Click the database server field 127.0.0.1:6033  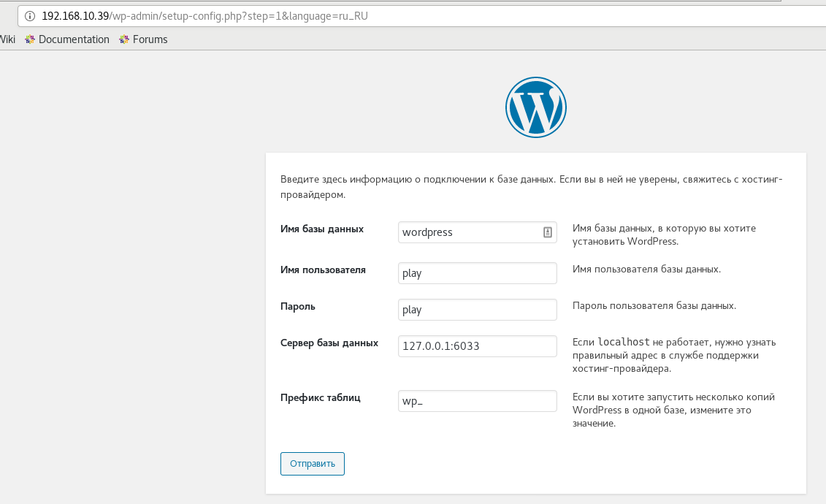coord(477,346)
